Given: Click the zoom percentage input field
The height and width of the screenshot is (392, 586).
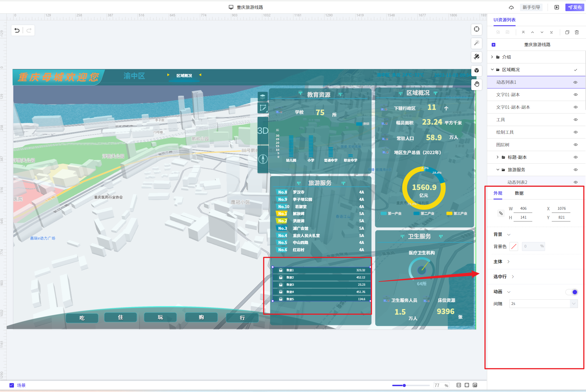Looking at the screenshot, I should click(441, 386).
